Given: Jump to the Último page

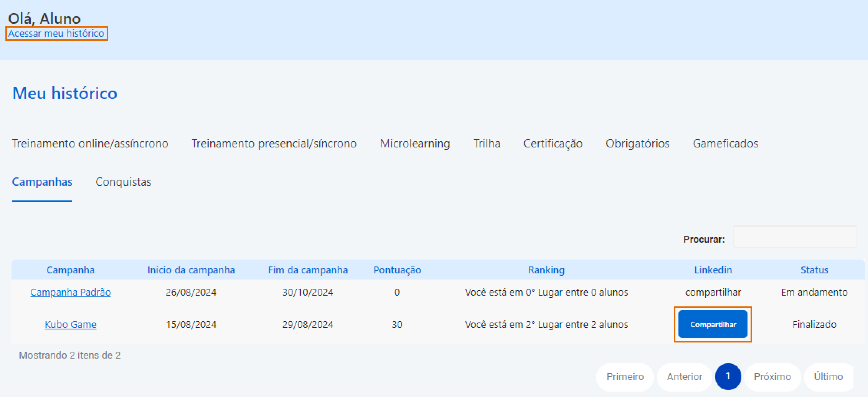Looking at the screenshot, I should (x=828, y=377).
